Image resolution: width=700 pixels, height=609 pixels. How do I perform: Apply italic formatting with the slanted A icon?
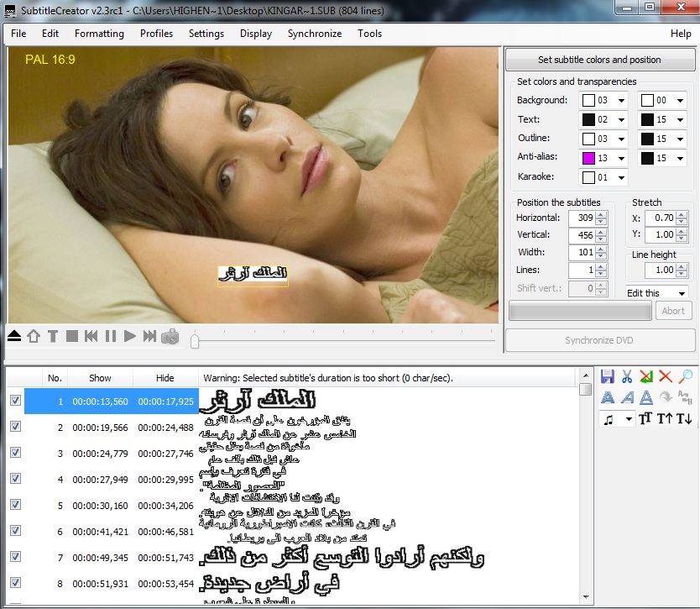pyautogui.click(x=627, y=398)
